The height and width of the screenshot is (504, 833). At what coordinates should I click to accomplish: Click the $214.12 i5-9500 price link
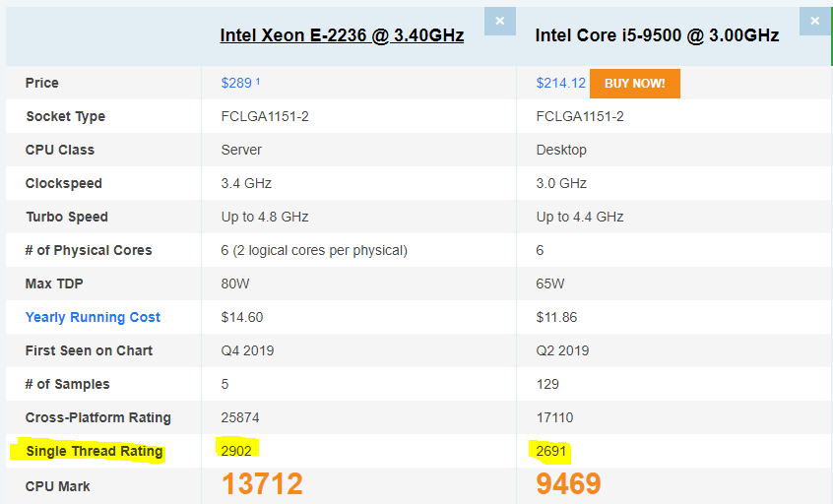click(x=560, y=84)
